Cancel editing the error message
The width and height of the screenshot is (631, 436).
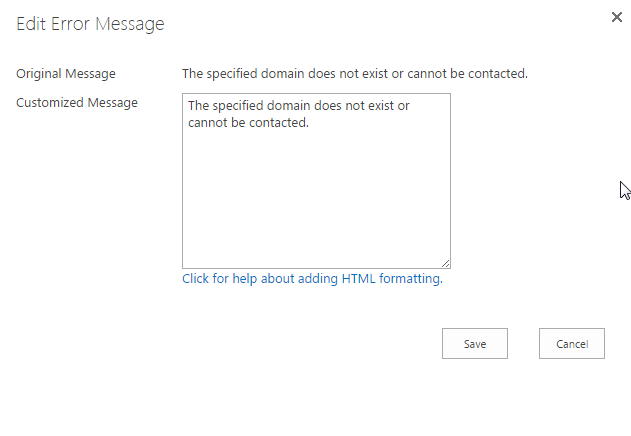[x=571, y=343]
